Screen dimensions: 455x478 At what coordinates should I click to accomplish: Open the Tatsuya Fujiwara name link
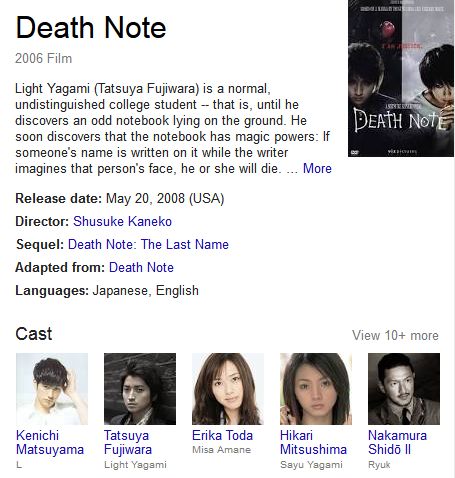(x=128, y=442)
